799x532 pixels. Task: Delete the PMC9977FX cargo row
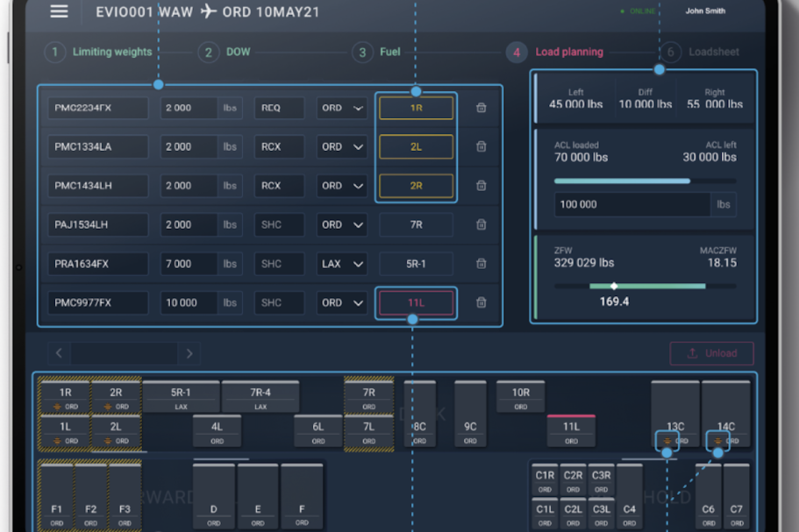481,303
